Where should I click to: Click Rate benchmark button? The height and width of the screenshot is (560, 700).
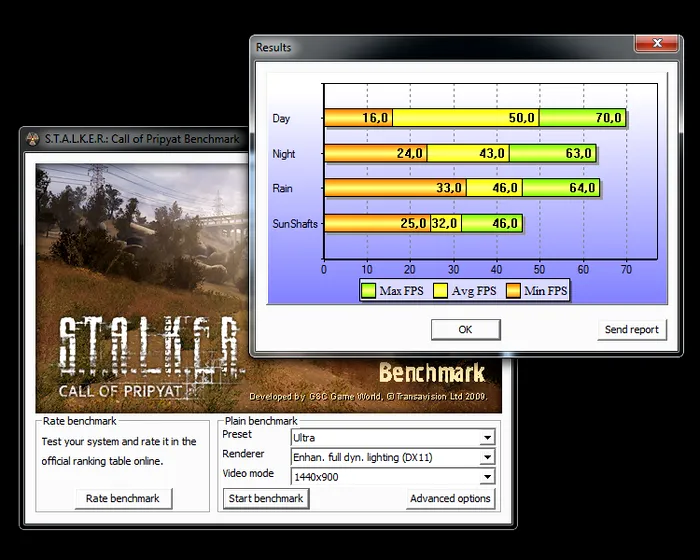123,498
